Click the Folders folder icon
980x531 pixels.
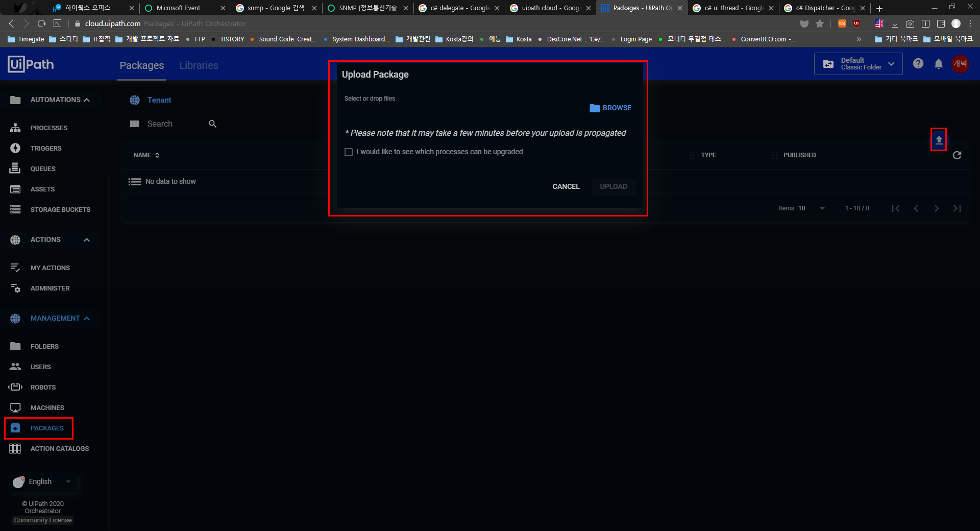click(15, 346)
